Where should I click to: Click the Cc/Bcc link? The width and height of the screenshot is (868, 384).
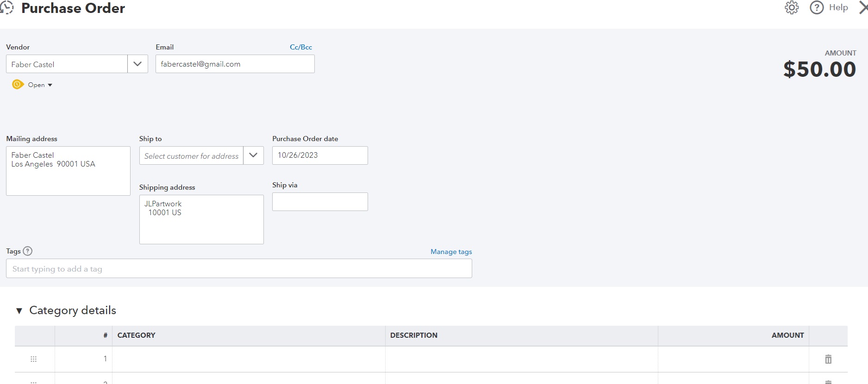[301, 47]
